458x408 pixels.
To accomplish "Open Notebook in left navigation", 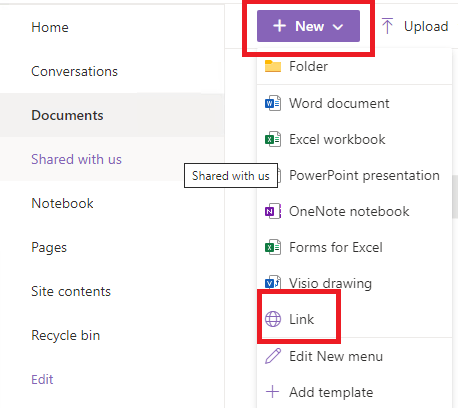I will point(62,203).
